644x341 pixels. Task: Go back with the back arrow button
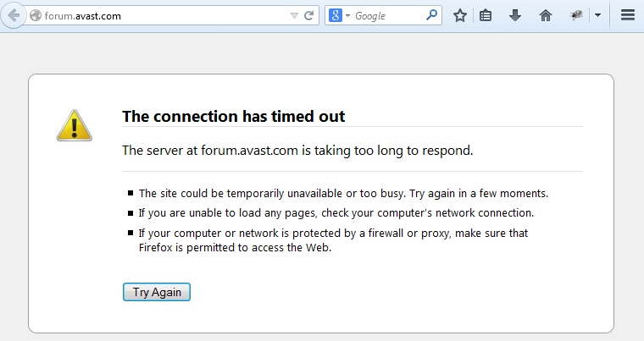pyautogui.click(x=14, y=15)
